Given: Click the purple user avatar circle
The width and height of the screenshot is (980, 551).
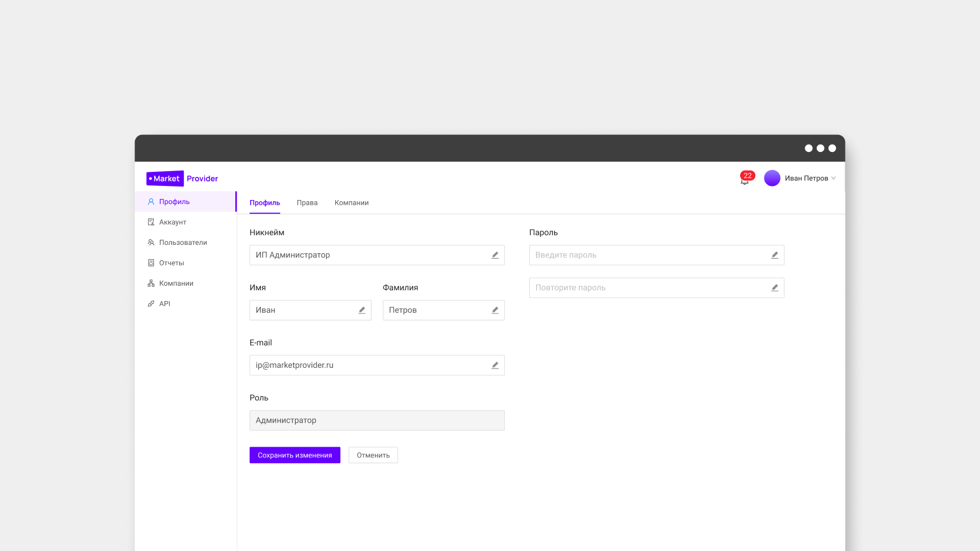Looking at the screenshot, I should coord(772,178).
